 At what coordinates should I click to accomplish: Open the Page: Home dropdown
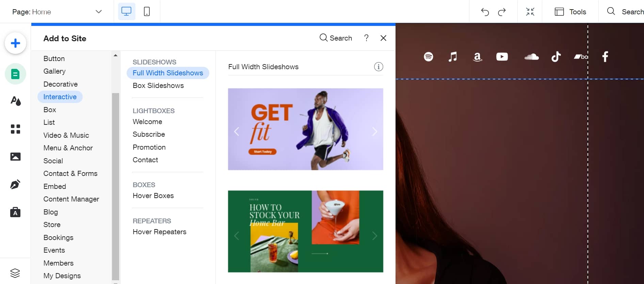[x=57, y=12]
